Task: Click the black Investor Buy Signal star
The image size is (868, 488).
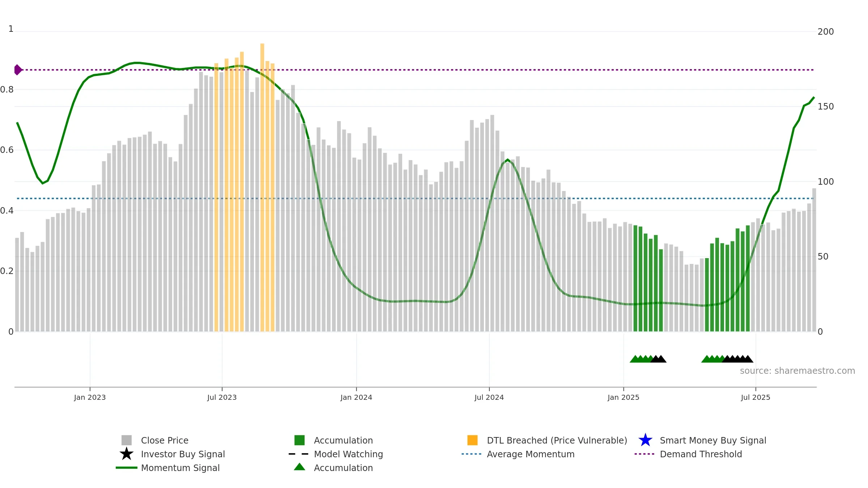Action: (x=127, y=454)
